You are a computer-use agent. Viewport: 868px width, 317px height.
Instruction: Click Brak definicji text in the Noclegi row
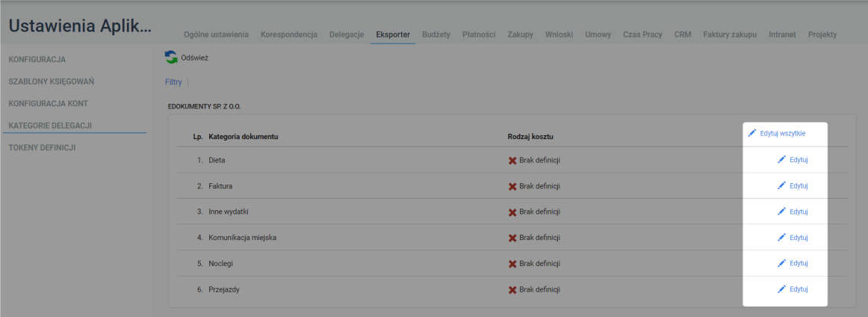(540, 264)
